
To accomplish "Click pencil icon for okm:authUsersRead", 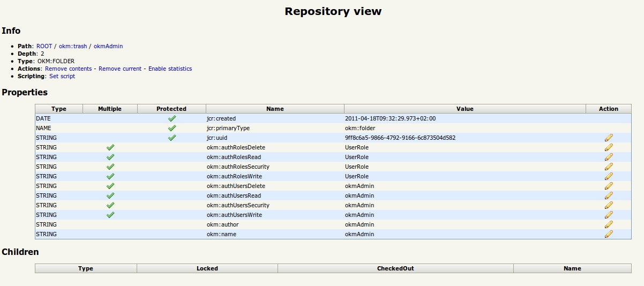I will [608, 195].
